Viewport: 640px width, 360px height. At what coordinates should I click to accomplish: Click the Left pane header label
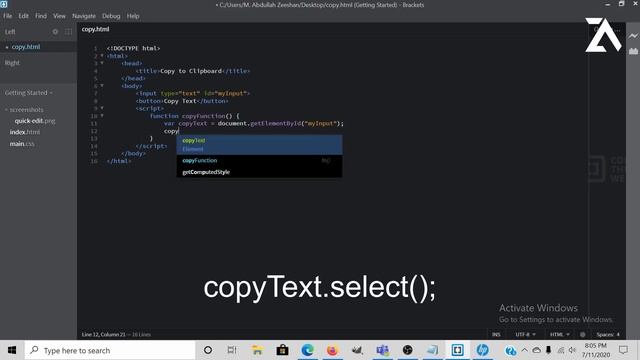tap(10, 32)
